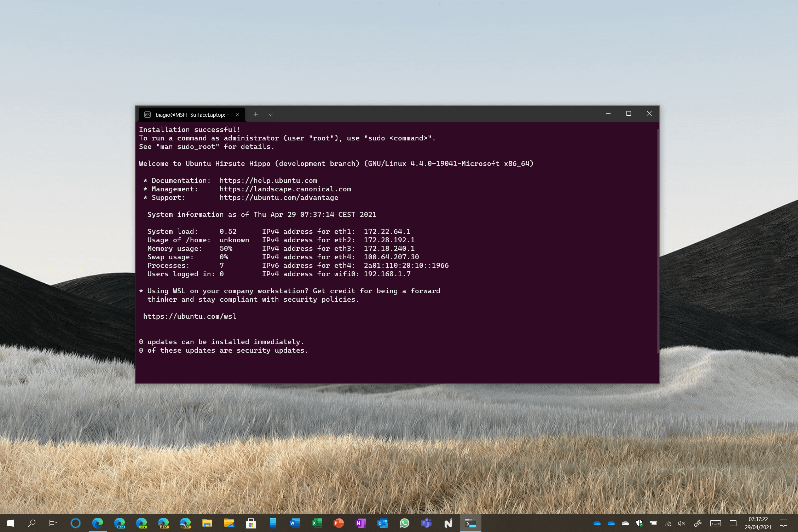Open orange folder app beside Microsoft Store
Image resolution: width=798 pixels, height=532 pixels.
point(229,523)
